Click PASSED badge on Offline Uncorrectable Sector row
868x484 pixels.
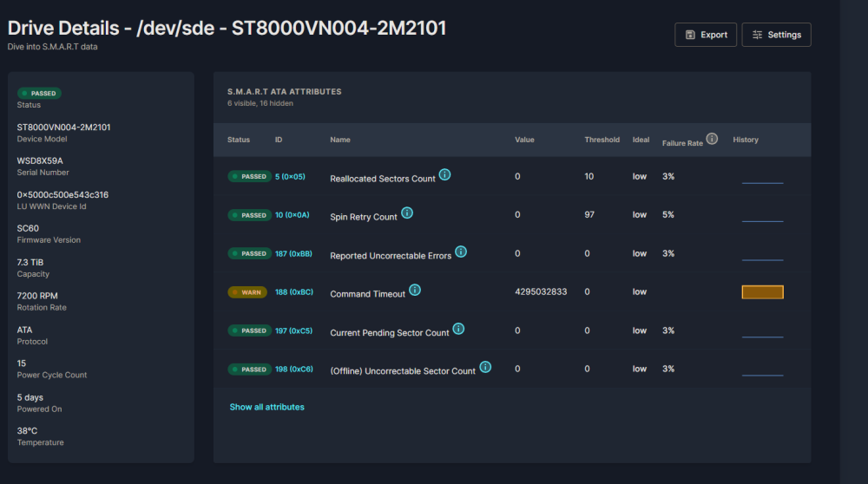pyautogui.click(x=250, y=369)
